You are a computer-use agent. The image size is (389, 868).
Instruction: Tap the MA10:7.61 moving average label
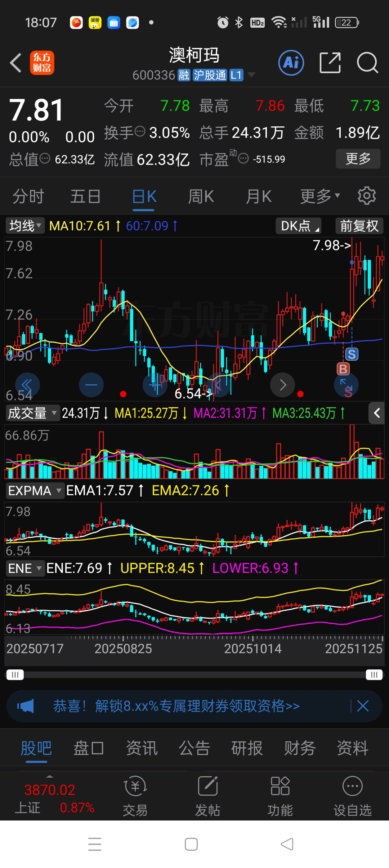tap(80, 226)
